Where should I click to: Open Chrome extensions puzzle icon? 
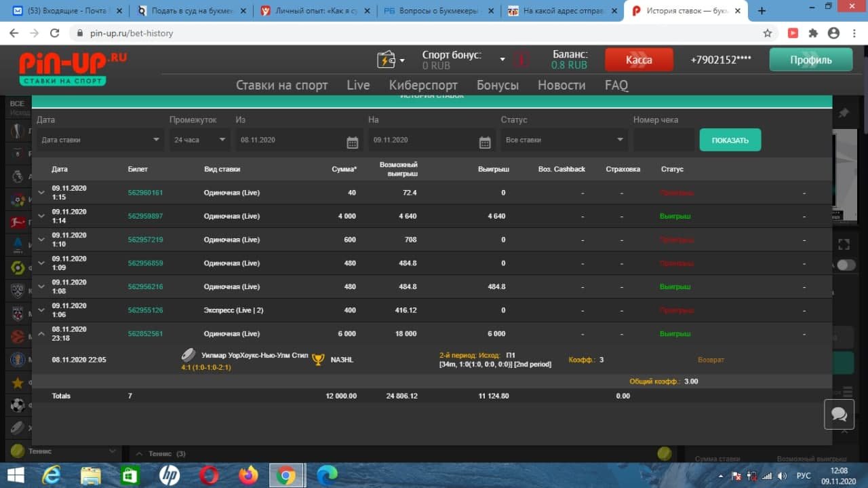tap(813, 33)
